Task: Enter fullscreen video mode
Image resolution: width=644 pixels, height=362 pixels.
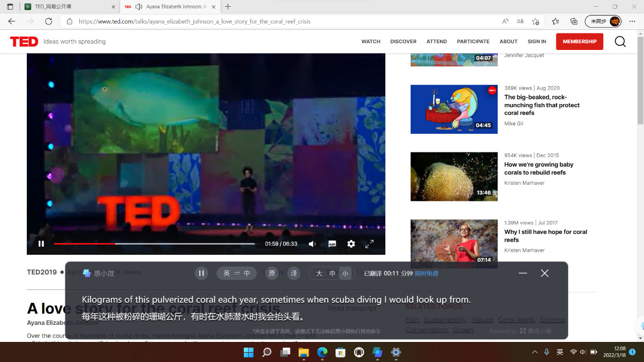Action: (x=369, y=244)
